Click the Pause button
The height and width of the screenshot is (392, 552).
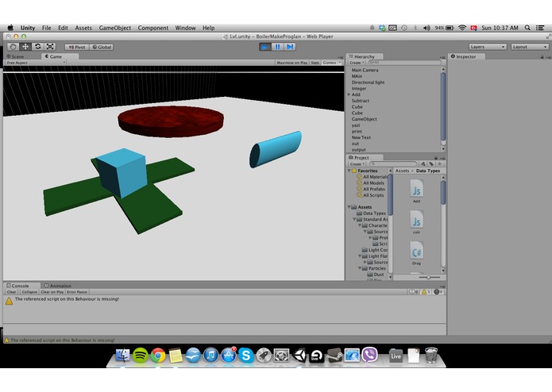click(x=277, y=47)
